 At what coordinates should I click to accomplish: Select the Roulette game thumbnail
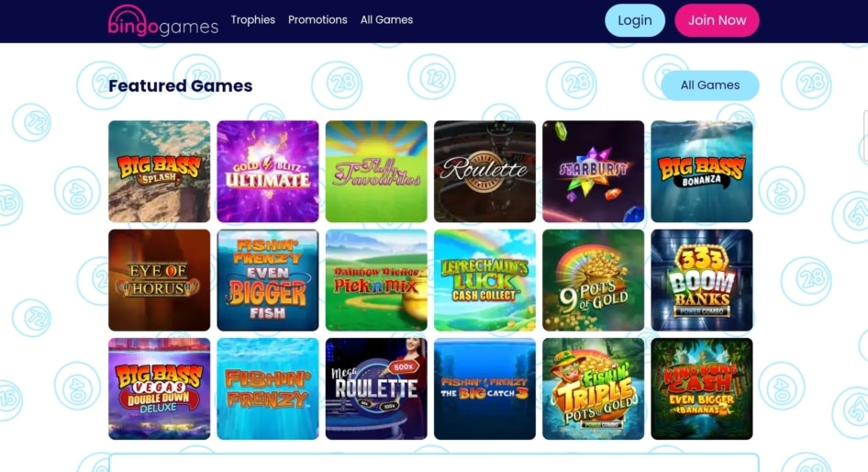pos(485,171)
